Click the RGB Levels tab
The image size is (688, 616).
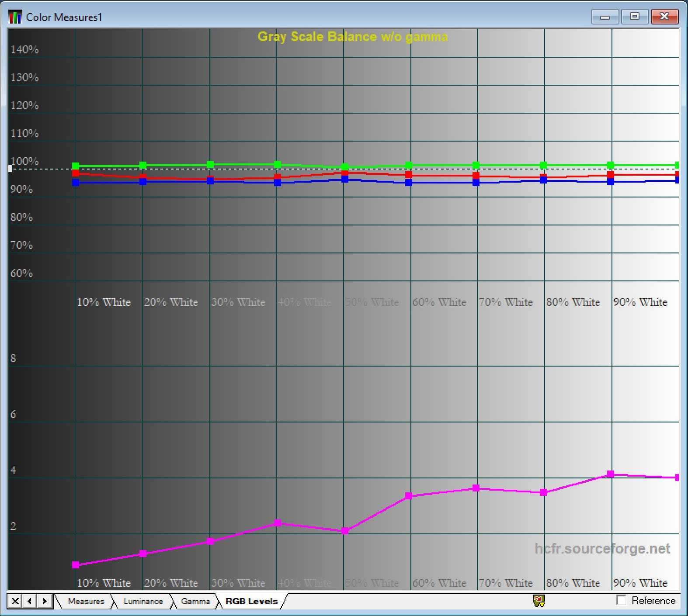(251, 601)
